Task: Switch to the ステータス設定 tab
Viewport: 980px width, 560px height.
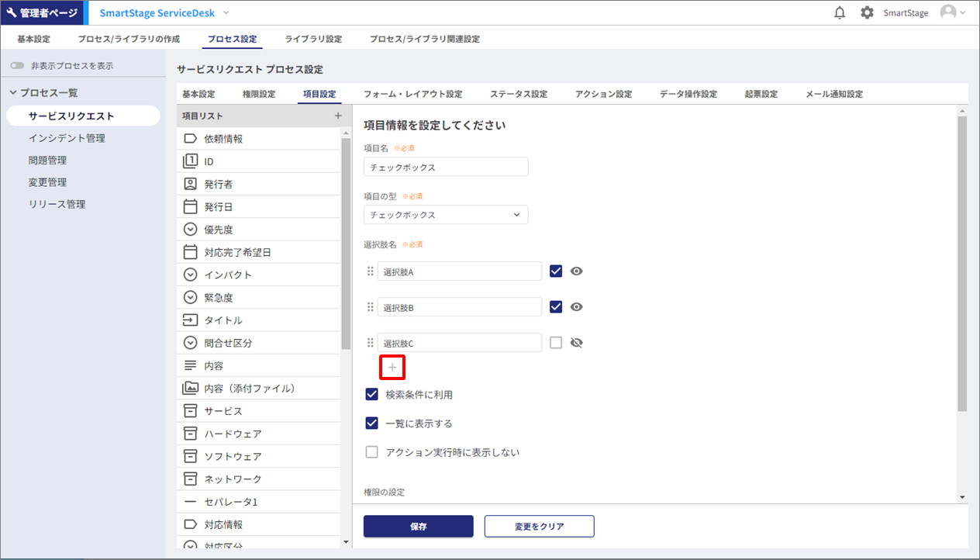Action: coord(518,94)
